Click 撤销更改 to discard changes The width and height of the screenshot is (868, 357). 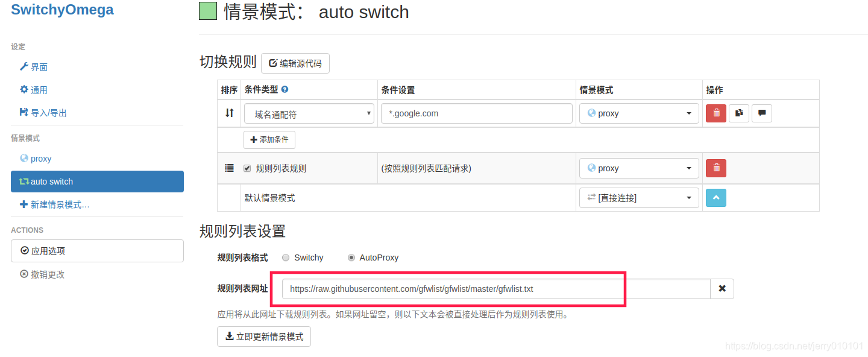(42, 274)
